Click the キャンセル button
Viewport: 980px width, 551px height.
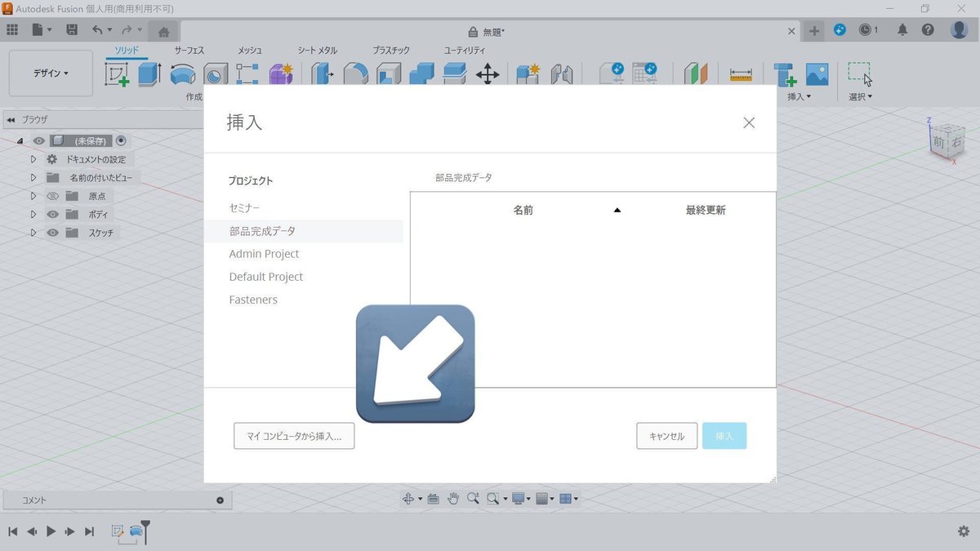coord(666,436)
